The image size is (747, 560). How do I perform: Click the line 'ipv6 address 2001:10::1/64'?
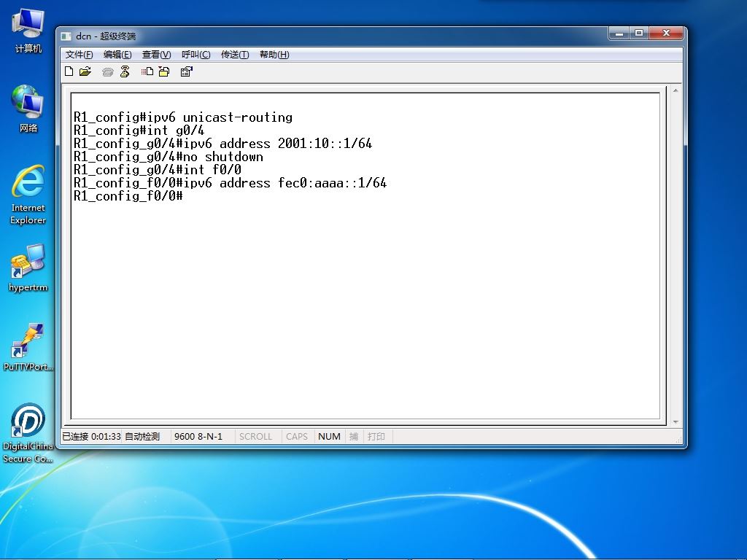coord(223,144)
